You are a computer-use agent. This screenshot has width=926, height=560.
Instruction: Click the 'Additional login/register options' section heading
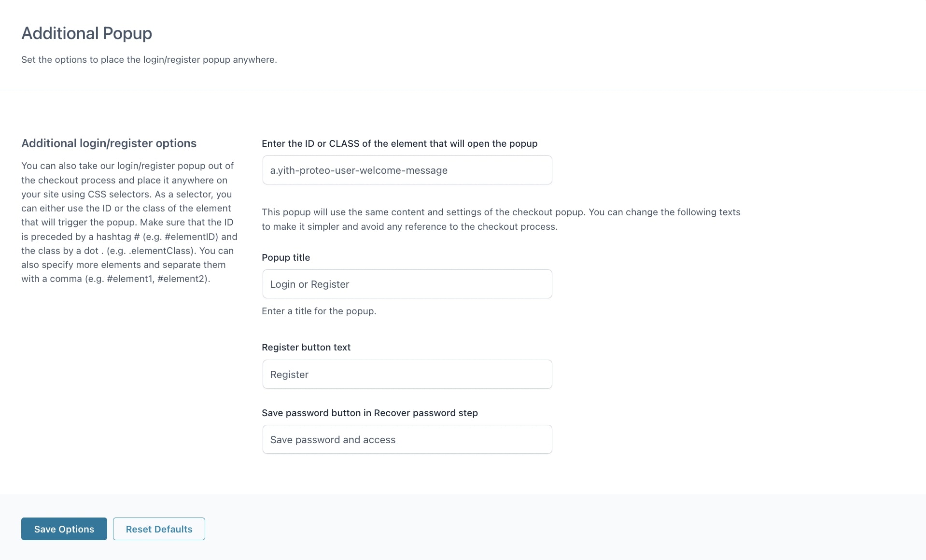pyautogui.click(x=109, y=143)
